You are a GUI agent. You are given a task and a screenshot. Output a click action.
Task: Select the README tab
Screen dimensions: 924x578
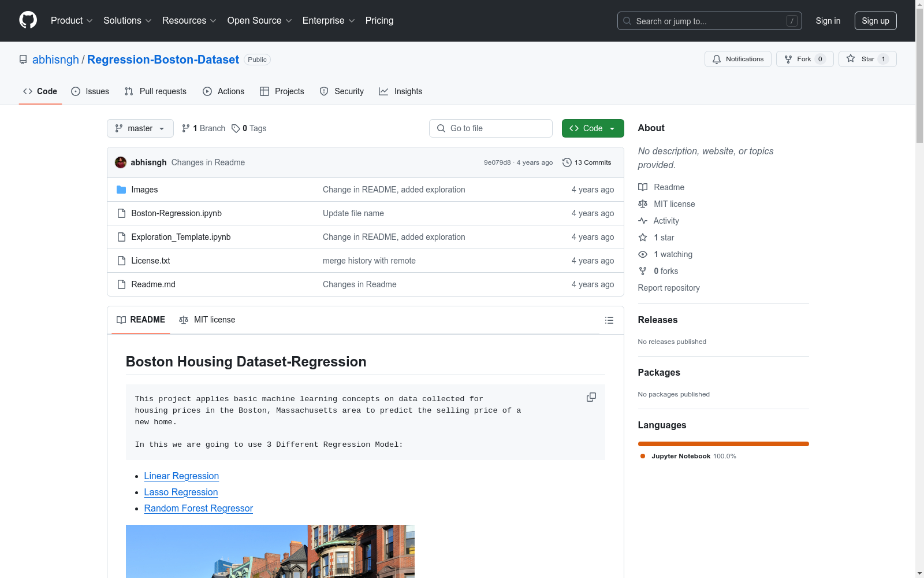[x=141, y=320]
